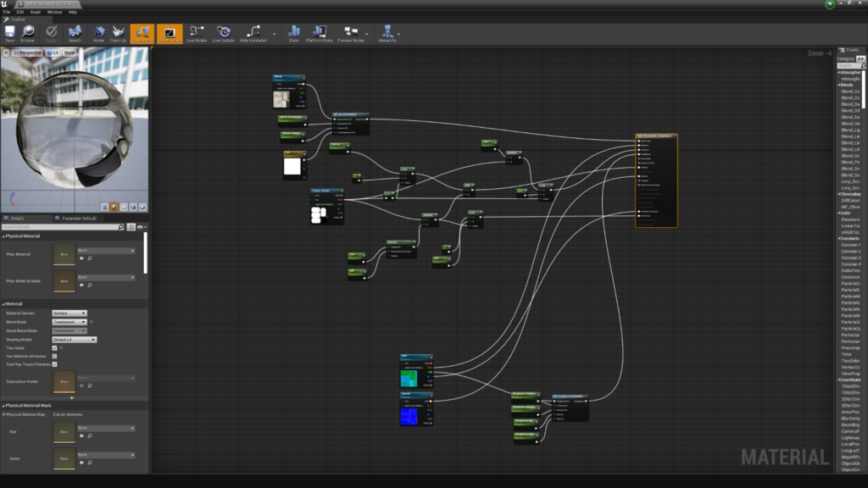
Task: Open the Asset menu
Action: 35,12
